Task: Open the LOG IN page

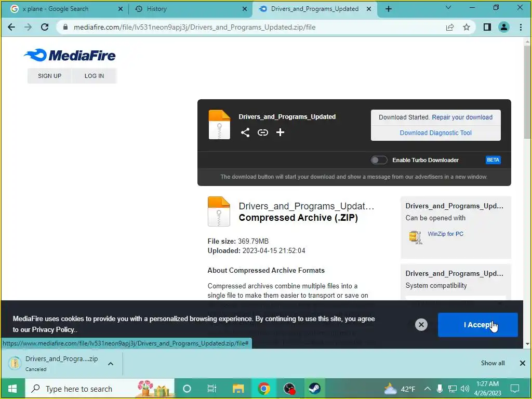Action: pos(94,76)
